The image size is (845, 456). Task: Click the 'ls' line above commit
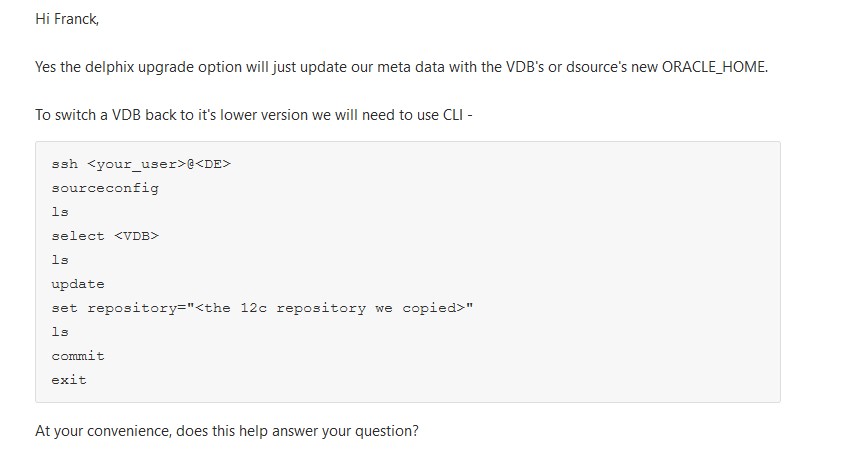pos(60,332)
